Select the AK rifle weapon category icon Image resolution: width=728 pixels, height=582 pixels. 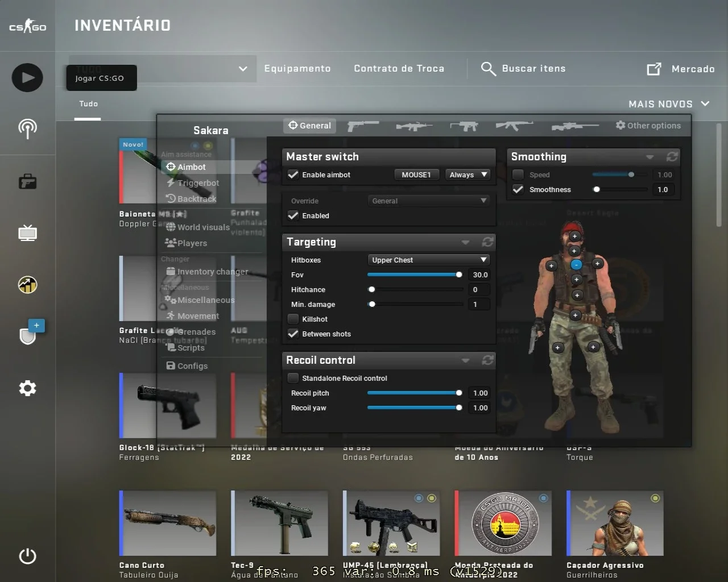514,126
